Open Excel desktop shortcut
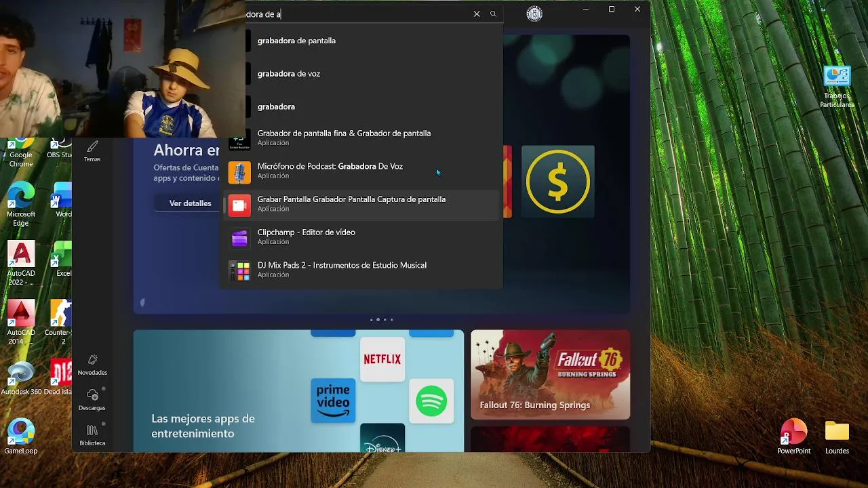The height and width of the screenshot is (488, 868). tap(62, 259)
